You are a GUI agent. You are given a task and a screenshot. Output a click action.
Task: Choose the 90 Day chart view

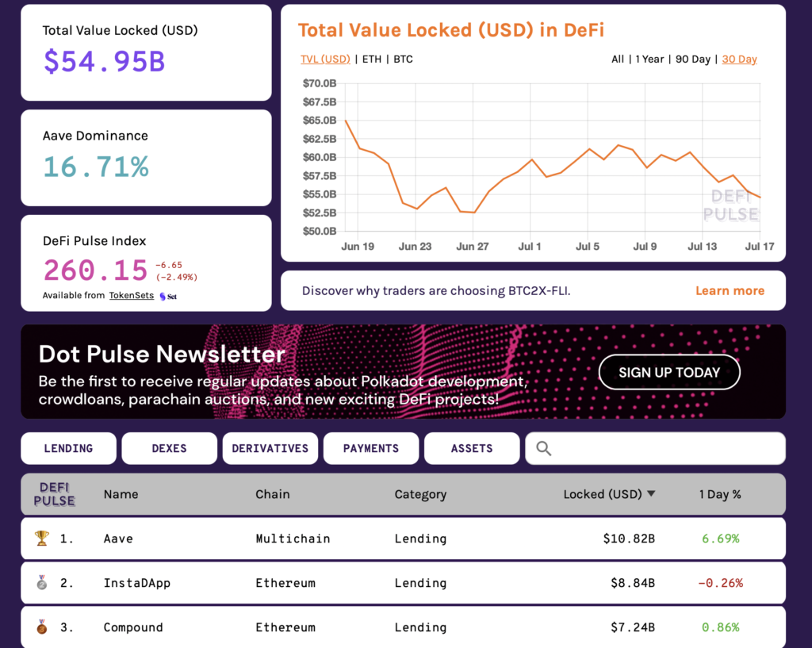tap(691, 59)
